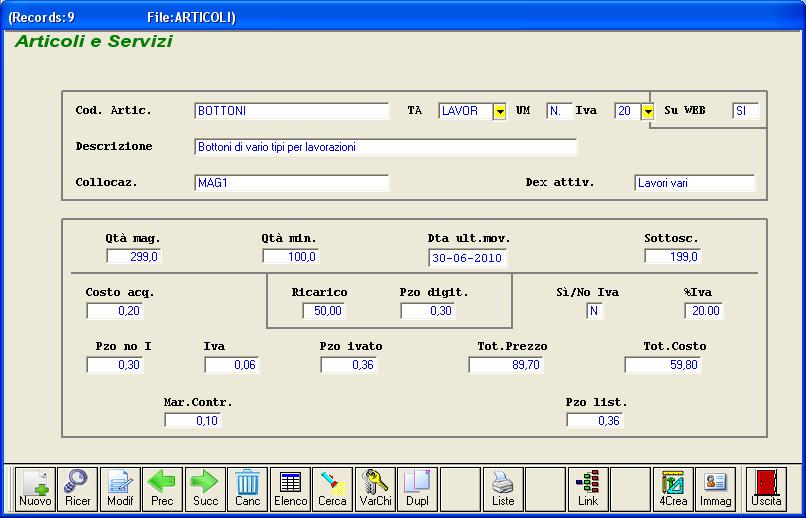Click the Tot.Prezzo field 89,70
The height and width of the screenshot is (518, 806).
point(506,365)
